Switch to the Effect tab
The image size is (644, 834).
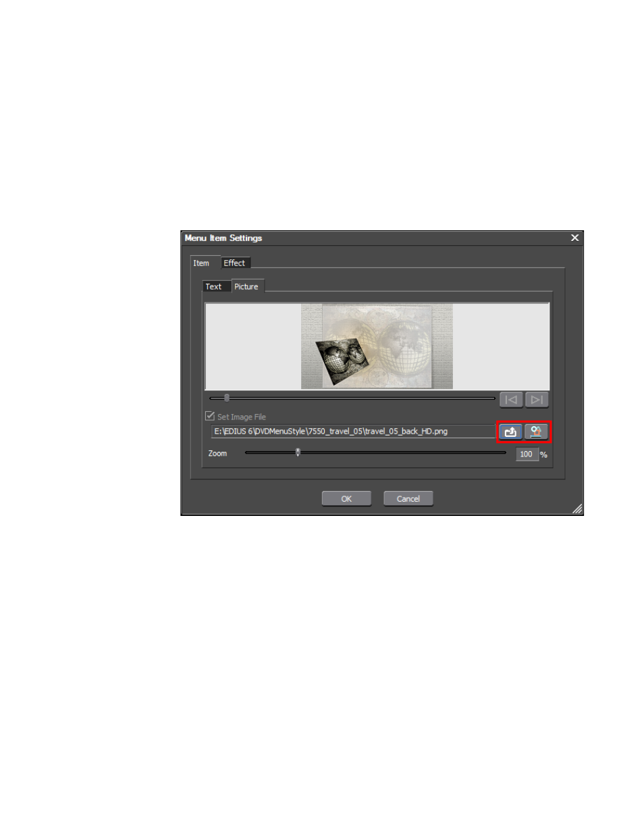235,263
